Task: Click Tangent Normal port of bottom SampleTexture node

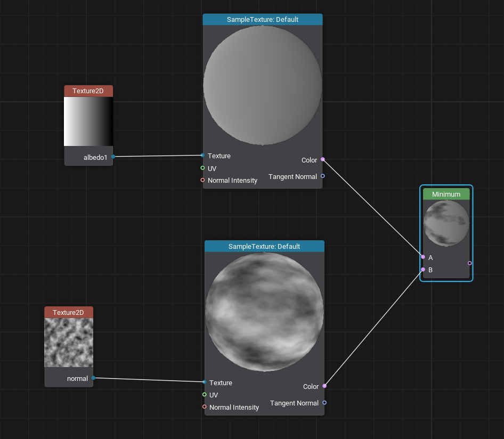Action: pyautogui.click(x=324, y=402)
